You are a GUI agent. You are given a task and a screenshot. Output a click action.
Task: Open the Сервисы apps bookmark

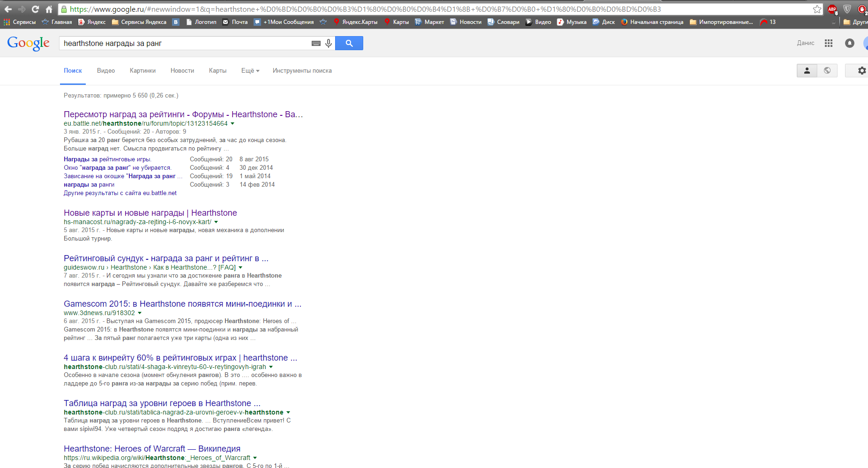point(20,22)
